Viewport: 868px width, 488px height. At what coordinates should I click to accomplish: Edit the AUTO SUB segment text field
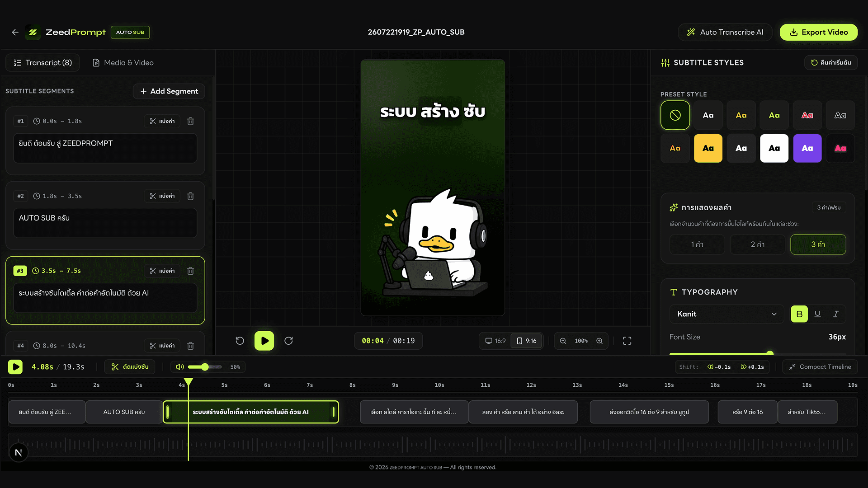(105, 223)
